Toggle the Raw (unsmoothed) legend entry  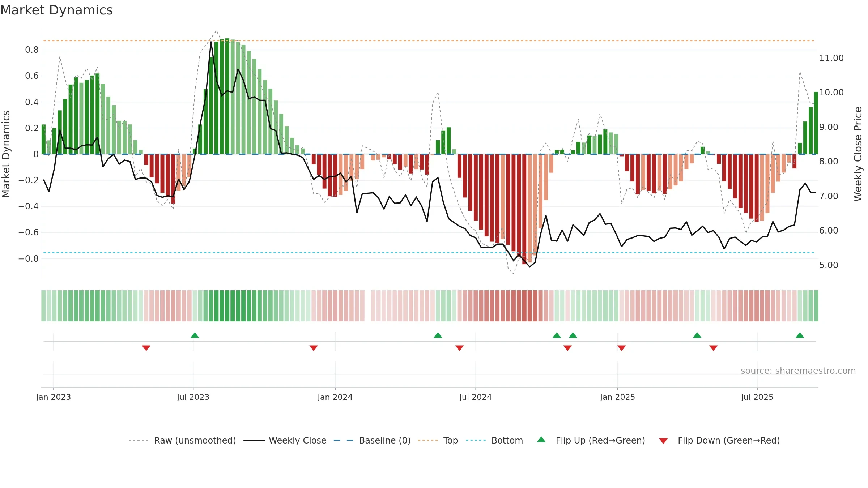(195, 440)
